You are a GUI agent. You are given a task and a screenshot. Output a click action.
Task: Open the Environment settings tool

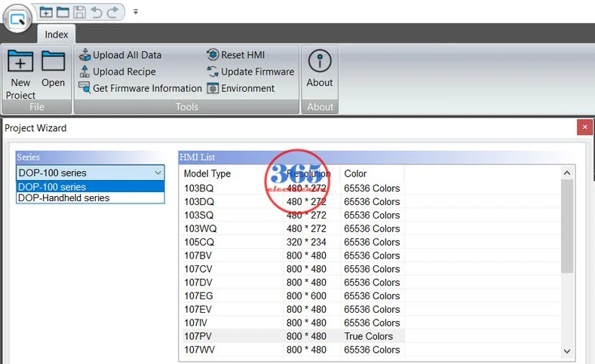click(241, 88)
